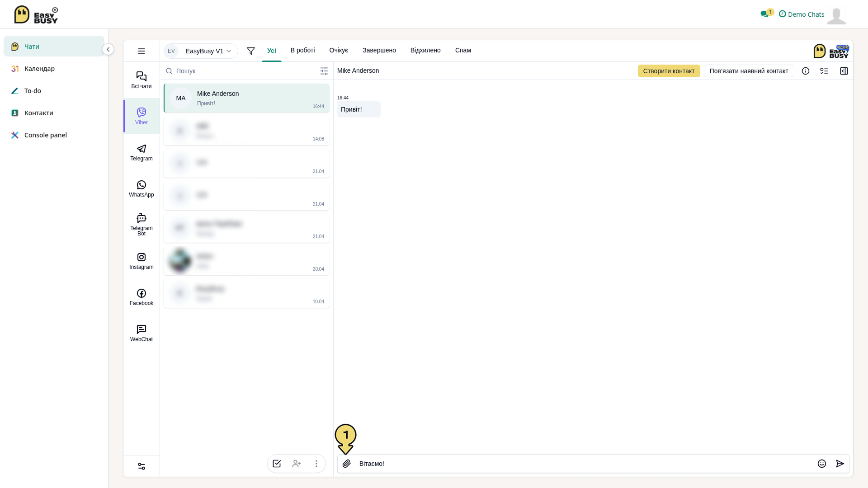Click the Demo Chats link
This screenshot has width=868, height=488.
pos(802,14)
